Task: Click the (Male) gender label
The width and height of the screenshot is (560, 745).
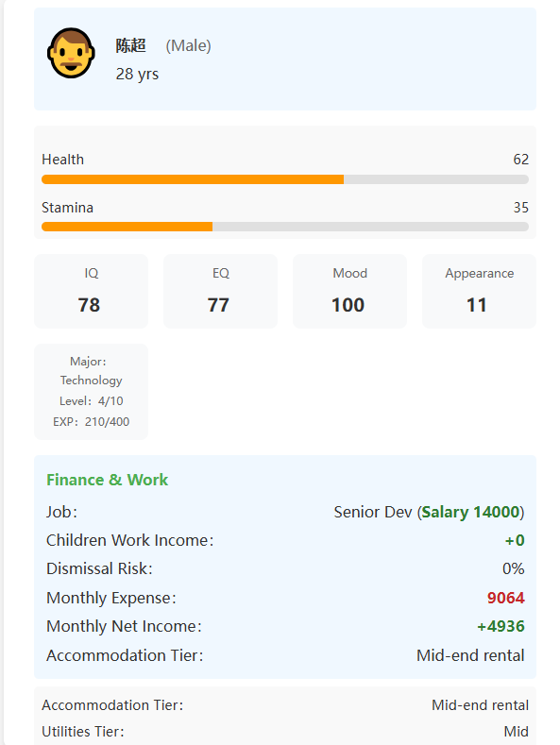Action: coord(188,45)
